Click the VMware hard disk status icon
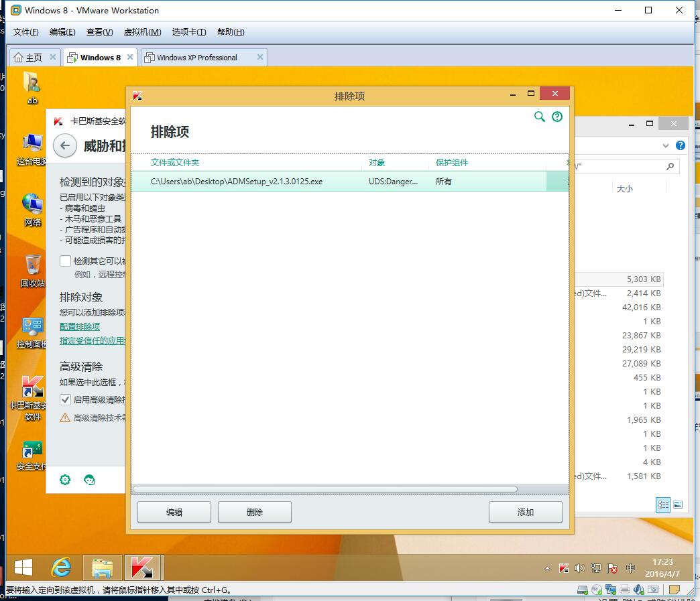 click(x=582, y=590)
